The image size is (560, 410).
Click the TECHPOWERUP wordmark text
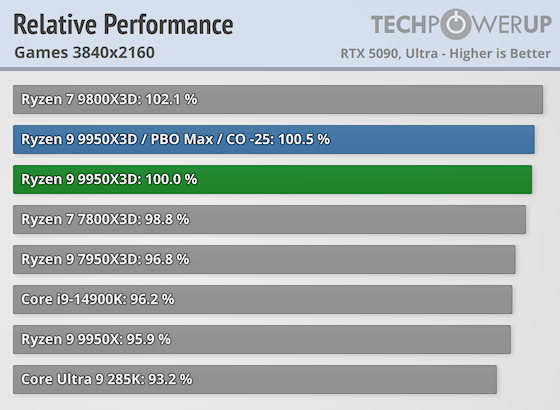tap(461, 24)
